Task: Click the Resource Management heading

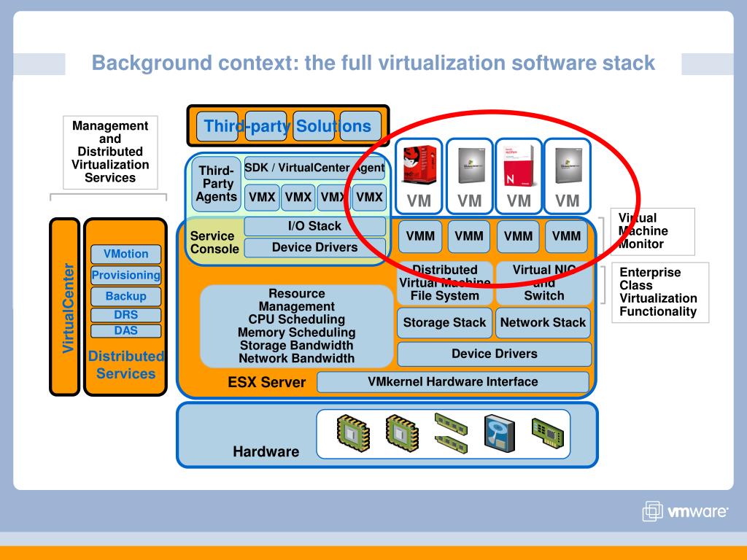Action: 296,300
